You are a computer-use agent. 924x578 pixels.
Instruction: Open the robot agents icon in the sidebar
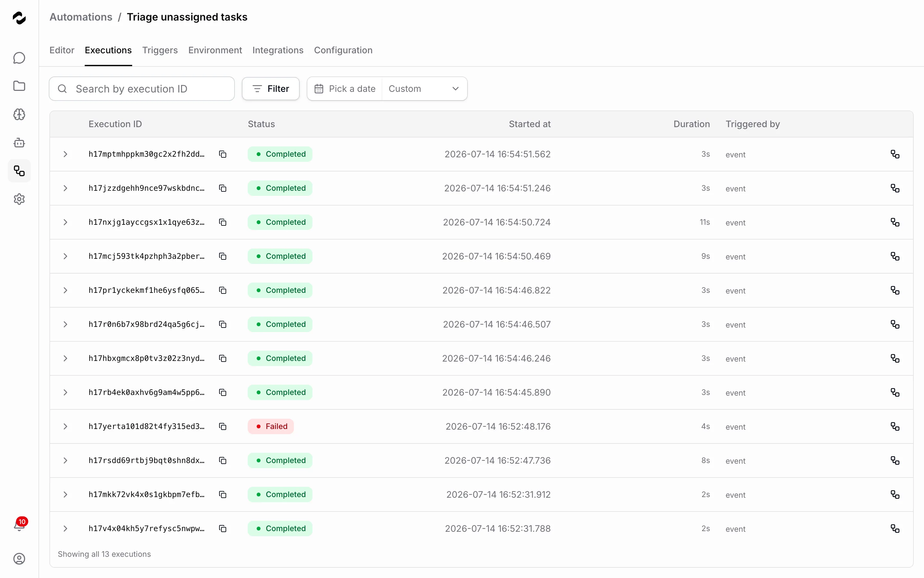point(19,143)
